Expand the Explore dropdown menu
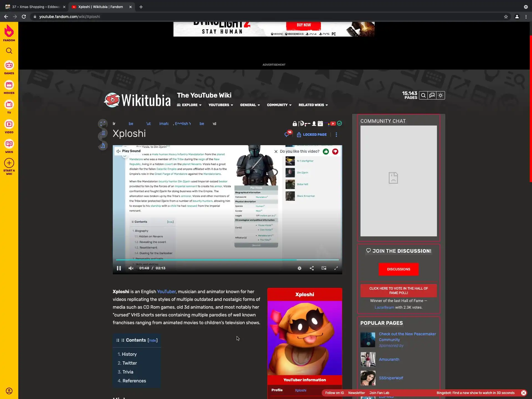 tap(190, 105)
